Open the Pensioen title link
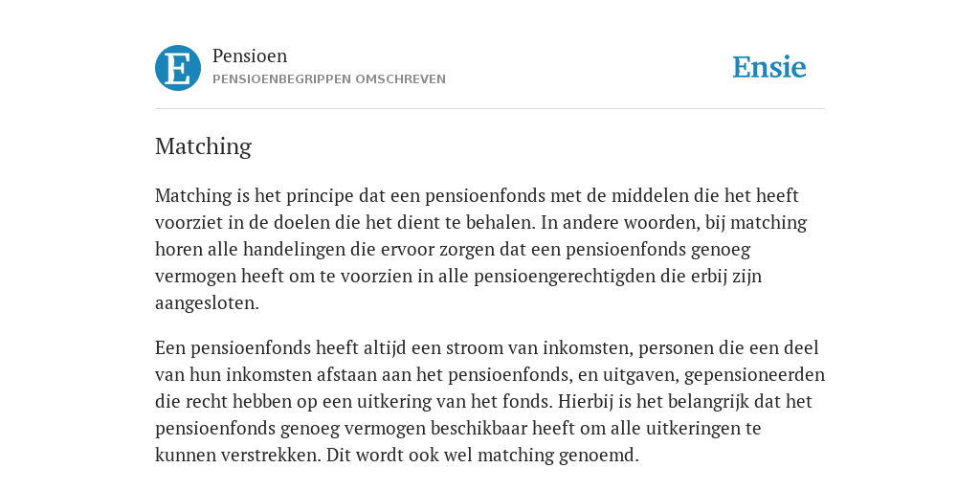 coord(250,56)
